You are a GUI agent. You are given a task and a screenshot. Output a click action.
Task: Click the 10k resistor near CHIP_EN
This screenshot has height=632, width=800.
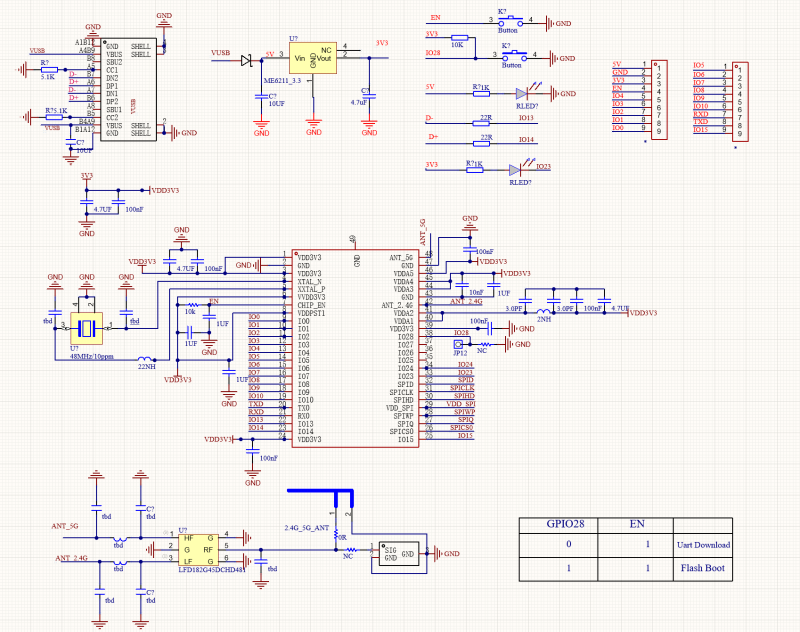[194, 305]
